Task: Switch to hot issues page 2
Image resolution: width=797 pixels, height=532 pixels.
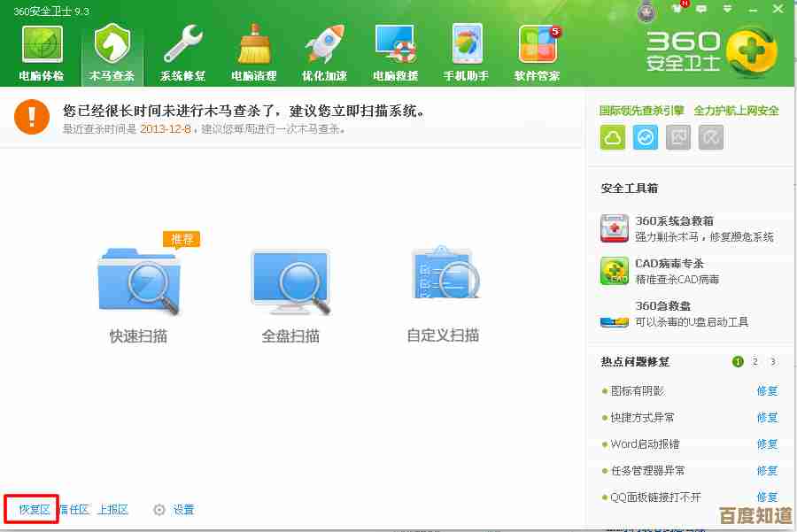Action: tap(755, 361)
